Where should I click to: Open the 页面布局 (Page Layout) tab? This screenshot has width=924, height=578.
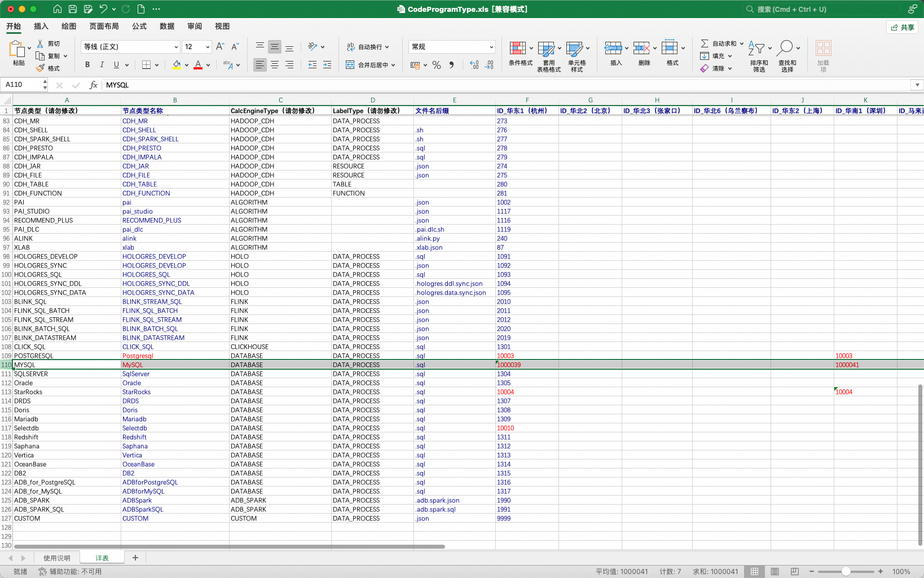tap(104, 27)
